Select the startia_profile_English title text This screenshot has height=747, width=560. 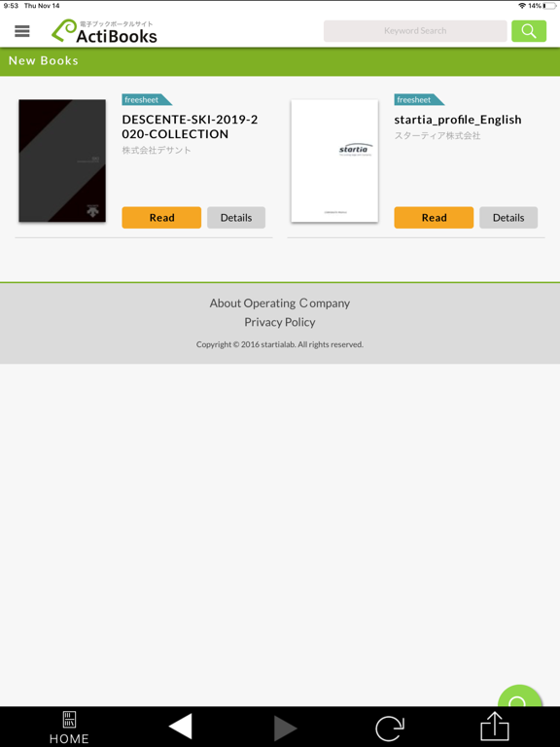pos(458,120)
